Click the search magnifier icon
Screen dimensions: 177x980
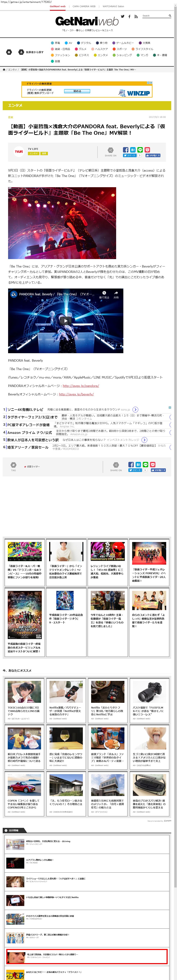tap(170, 16)
